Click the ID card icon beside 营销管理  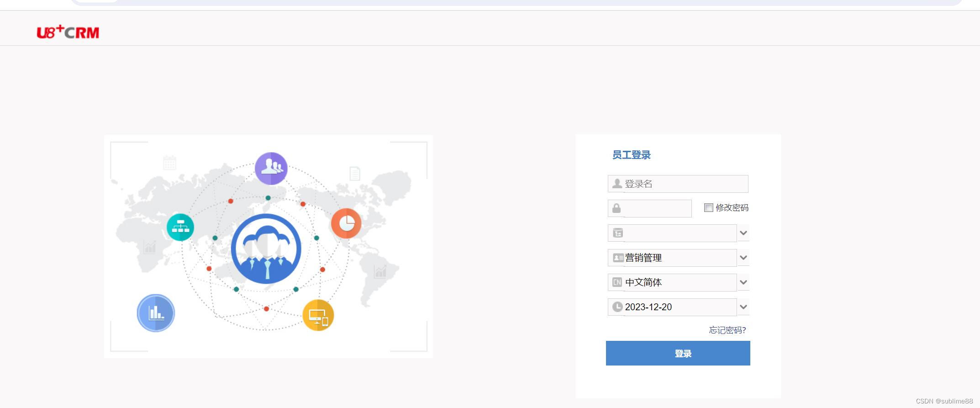pyautogui.click(x=618, y=258)
